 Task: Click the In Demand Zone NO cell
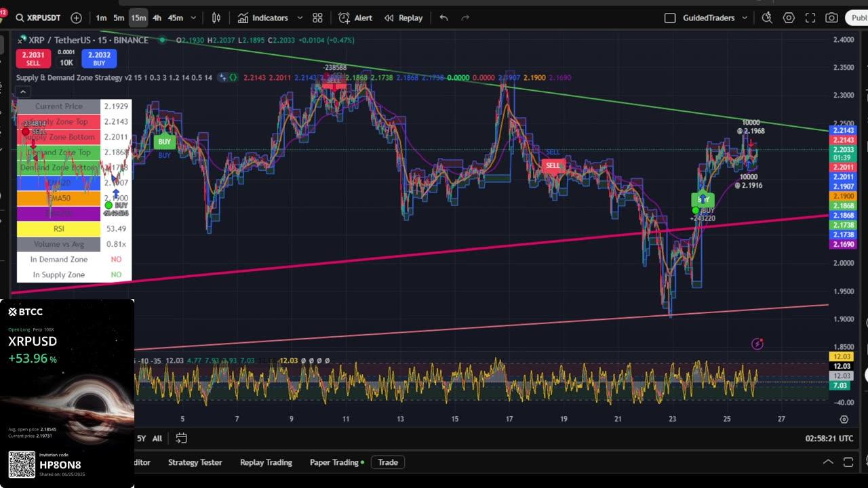116,259
